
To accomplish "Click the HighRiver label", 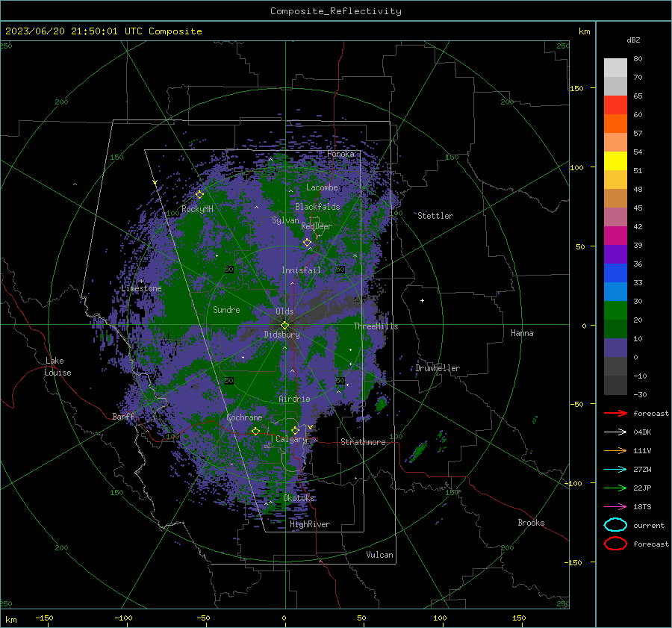I will (310, 524).
